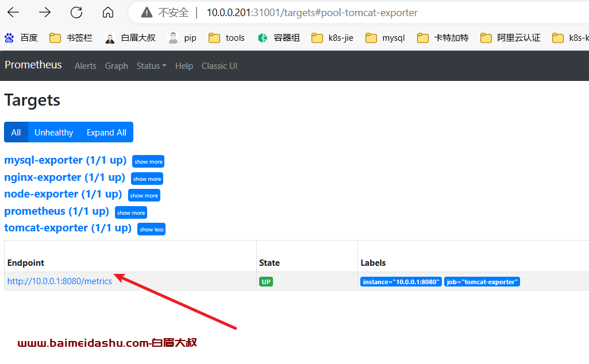
Task: Reload the page with refresh icon
Action: pos(76,13)
